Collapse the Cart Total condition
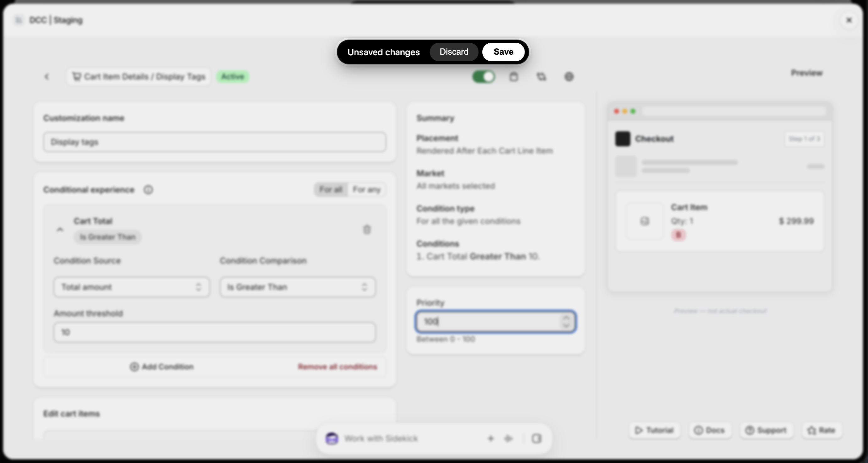Screen dimensions: 868x463 60,229
